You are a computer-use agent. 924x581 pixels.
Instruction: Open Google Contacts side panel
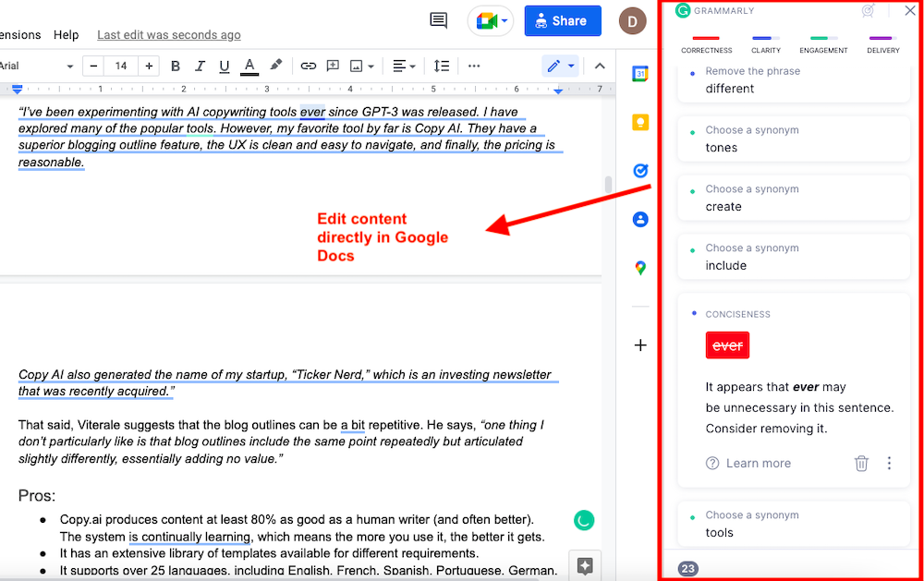[x=640, y=219]
